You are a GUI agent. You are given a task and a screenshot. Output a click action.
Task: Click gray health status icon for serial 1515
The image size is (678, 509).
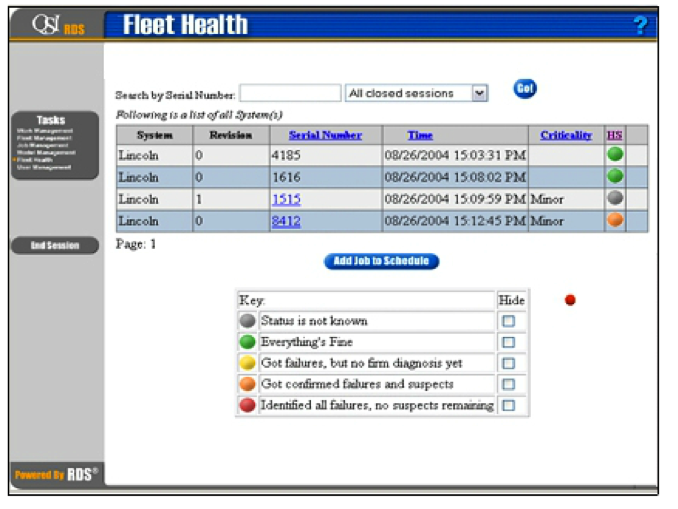pyautogui.click(x=615, y=198)
